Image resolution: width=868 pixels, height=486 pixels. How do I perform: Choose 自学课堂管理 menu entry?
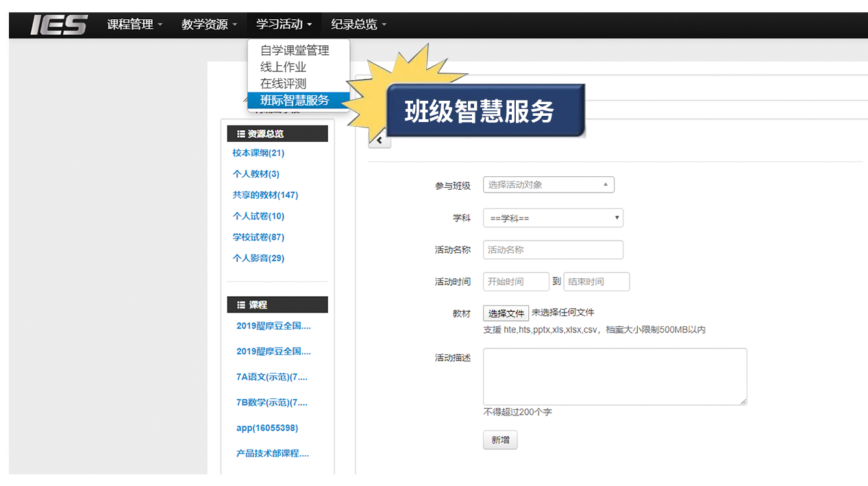pos(295,51)
